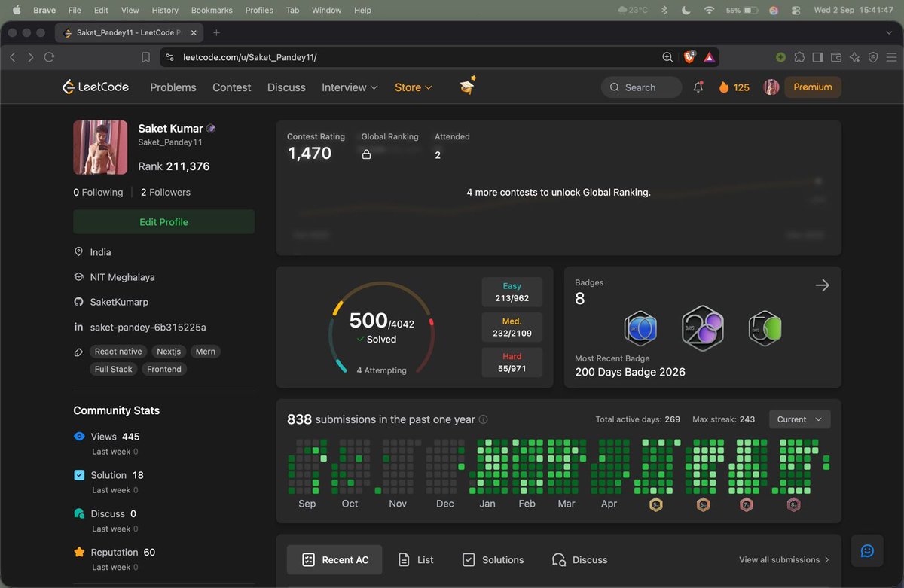This screenshot has width=904, height=588.
Task: Open the Current year dropdown
Action: pyautogui.click(x=800, y=419)
